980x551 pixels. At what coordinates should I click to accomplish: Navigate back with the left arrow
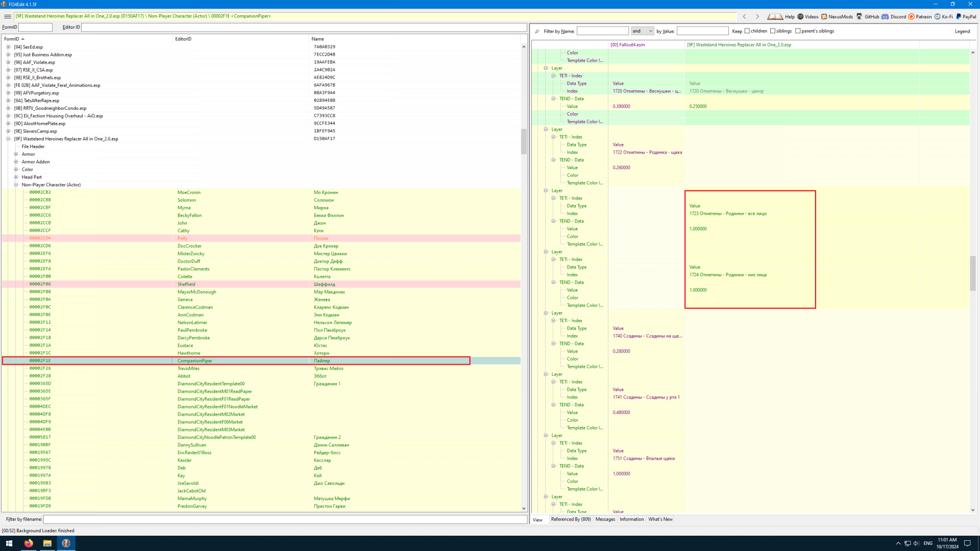click(x=745, y=16)
